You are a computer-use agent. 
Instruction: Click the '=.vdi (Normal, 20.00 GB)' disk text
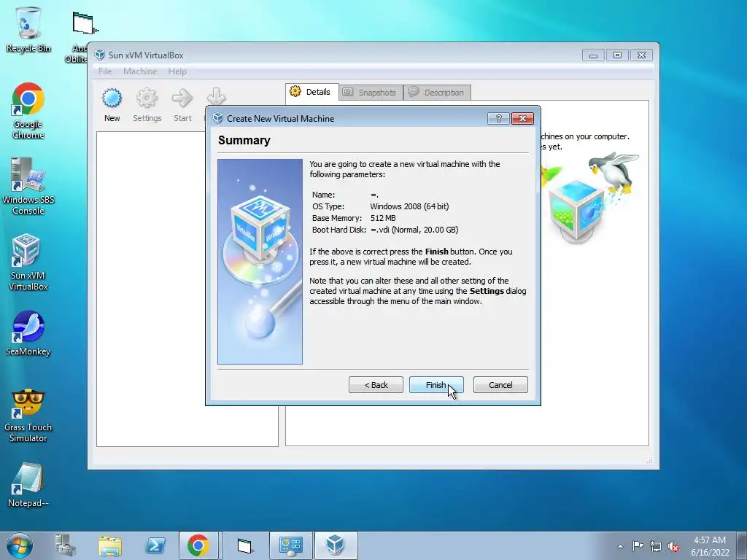tap(414, 230)
